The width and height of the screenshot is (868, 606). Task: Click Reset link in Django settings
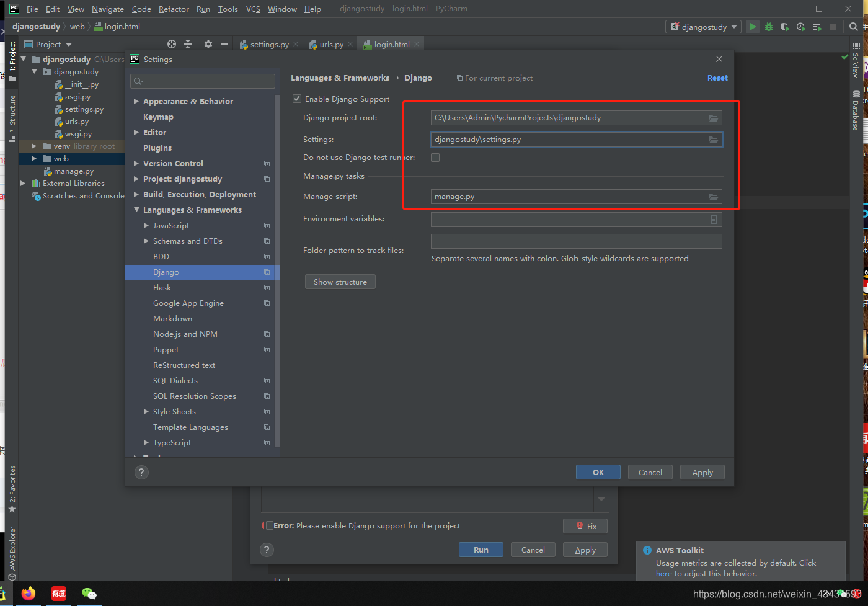point(717,78)
